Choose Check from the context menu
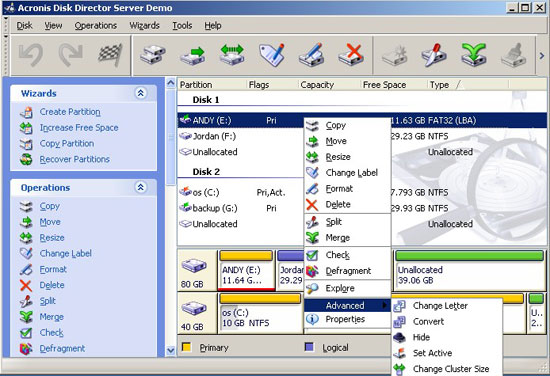The image size is (550, 376). click(347, 255)
